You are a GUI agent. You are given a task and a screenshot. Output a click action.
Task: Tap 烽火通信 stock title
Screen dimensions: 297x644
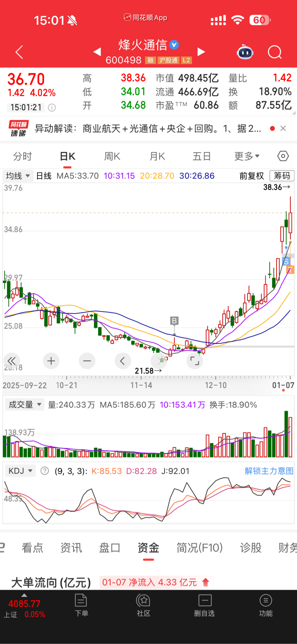[143, 45]
